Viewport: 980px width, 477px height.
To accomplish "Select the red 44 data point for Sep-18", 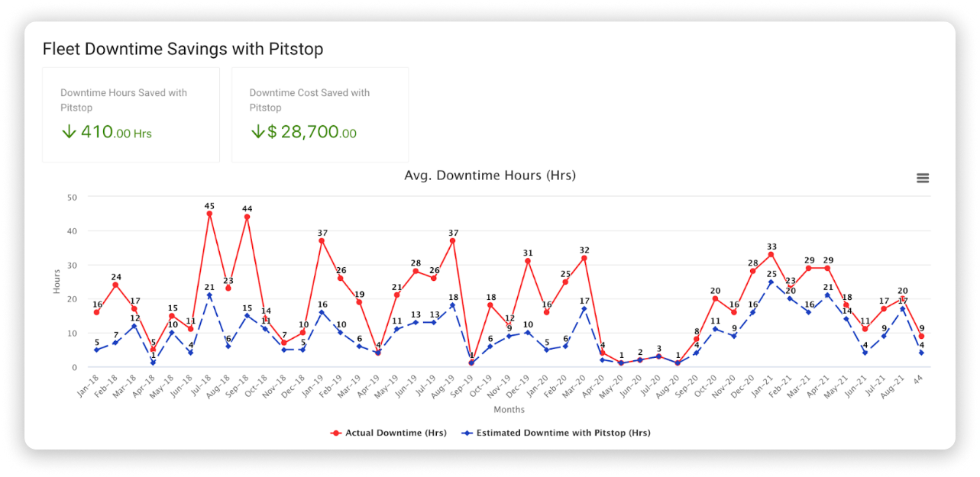I will click(x=247, y=217).
